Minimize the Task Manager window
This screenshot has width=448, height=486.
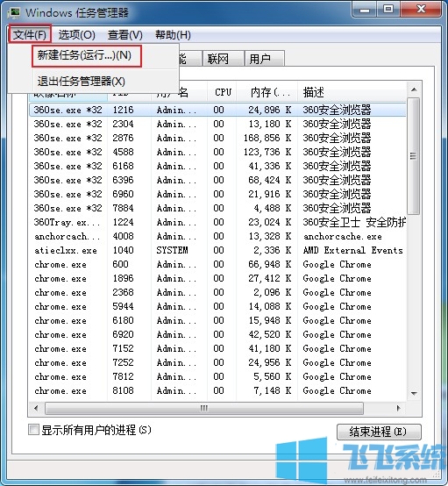365,9
